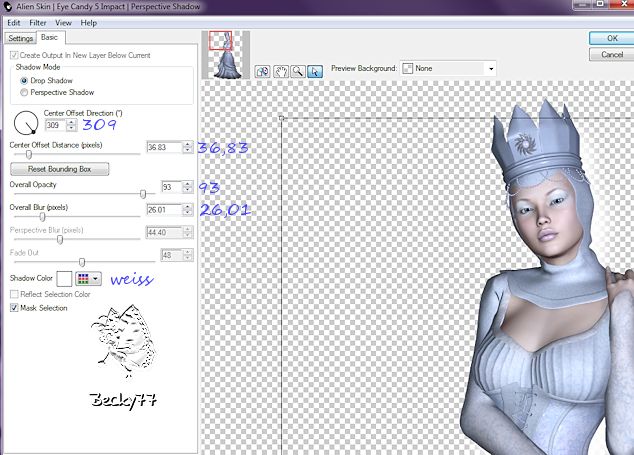634x455 pixels.
Task: Toggle Create Output In New Layer checkbox
Action: click(14, 55)
